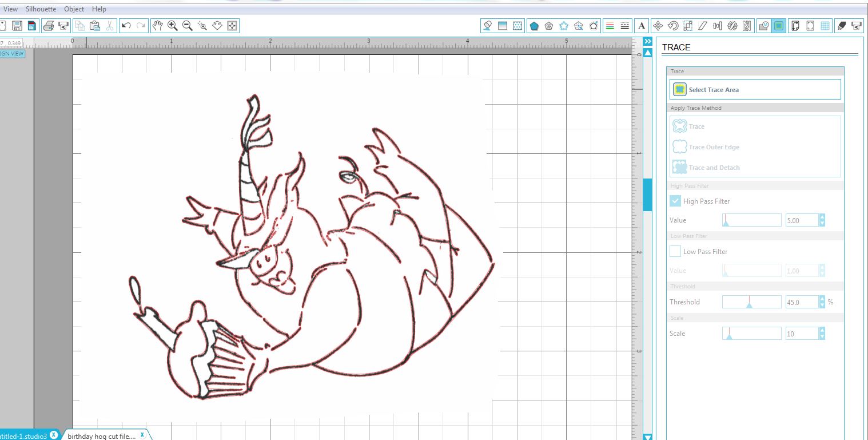This screenshot has width=868, height=440.
Task: Click the Scale value spinner arrows
Action: 822,333
